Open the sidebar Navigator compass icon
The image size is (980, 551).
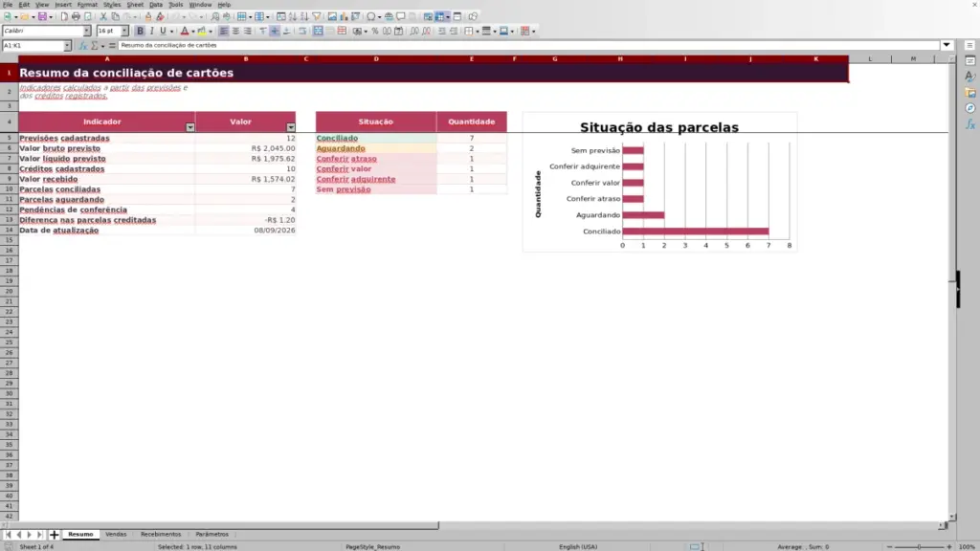coord(970,108)
